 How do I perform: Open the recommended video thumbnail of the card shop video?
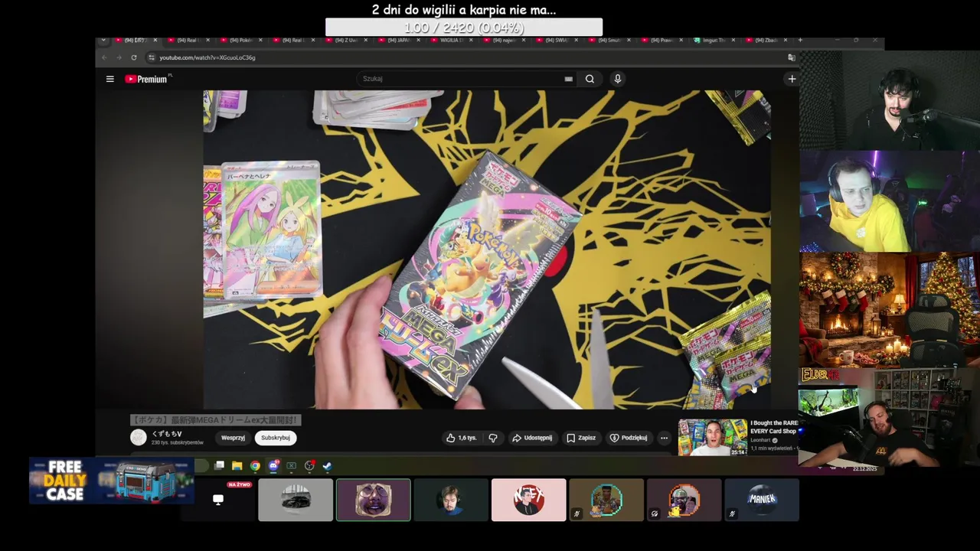pyautogui.click(x=713, y=438)
